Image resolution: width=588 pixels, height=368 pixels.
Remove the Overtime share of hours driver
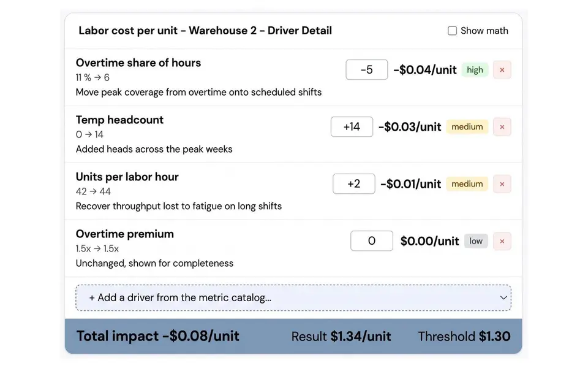point(502,70)
